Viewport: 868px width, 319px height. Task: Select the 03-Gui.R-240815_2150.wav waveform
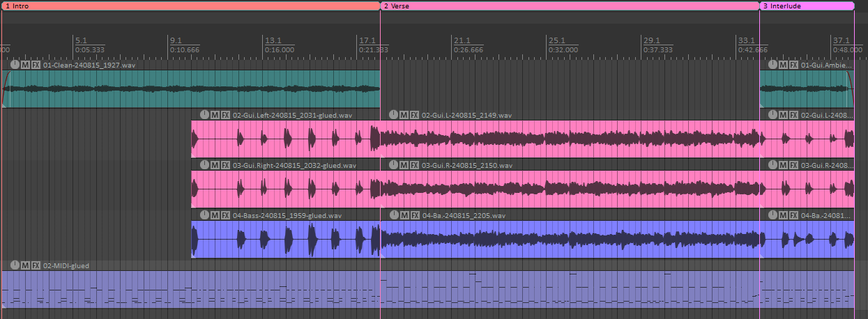pyautogui.click(x=568, y=189)
